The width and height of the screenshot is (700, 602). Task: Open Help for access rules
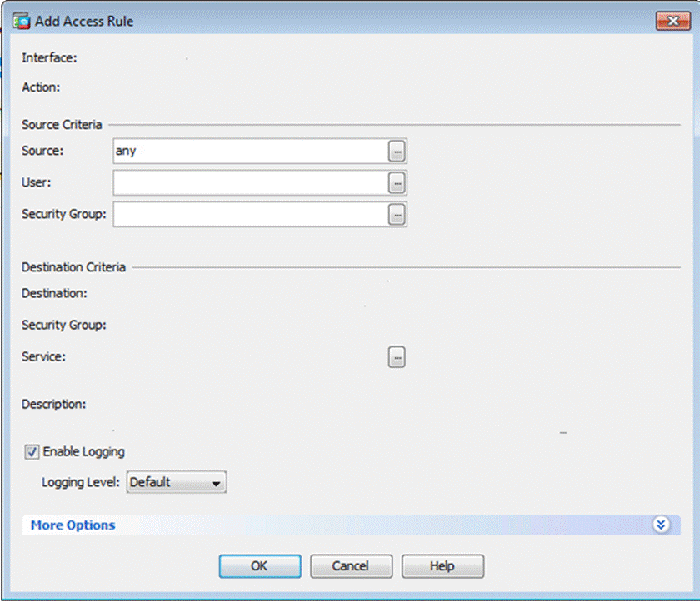442,566
